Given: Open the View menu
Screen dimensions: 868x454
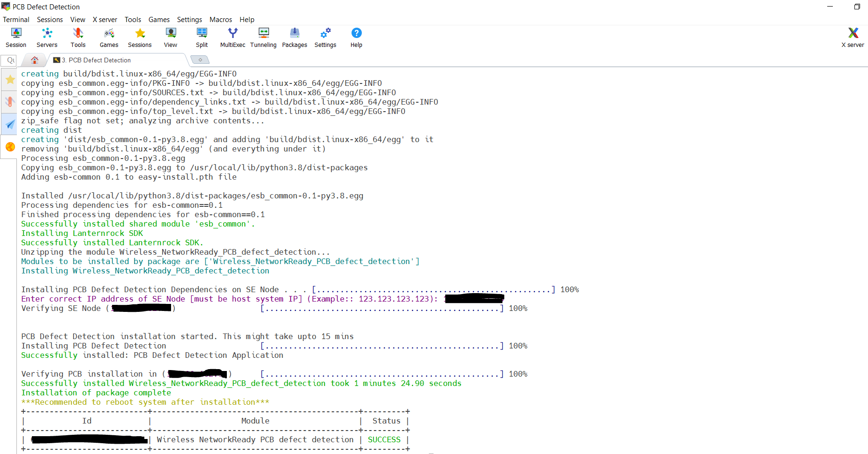Looking at the screenshot, I should (x=78, y=20).
